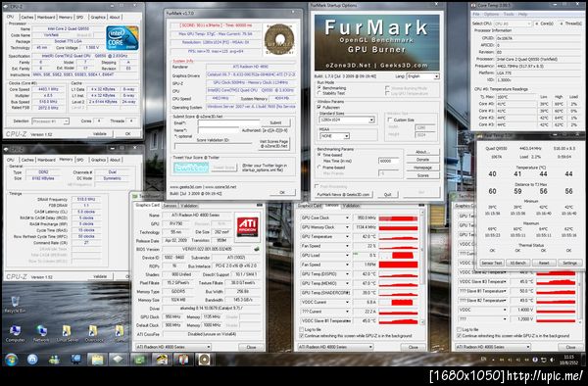Click the Email input field in FurMark score

228,122
